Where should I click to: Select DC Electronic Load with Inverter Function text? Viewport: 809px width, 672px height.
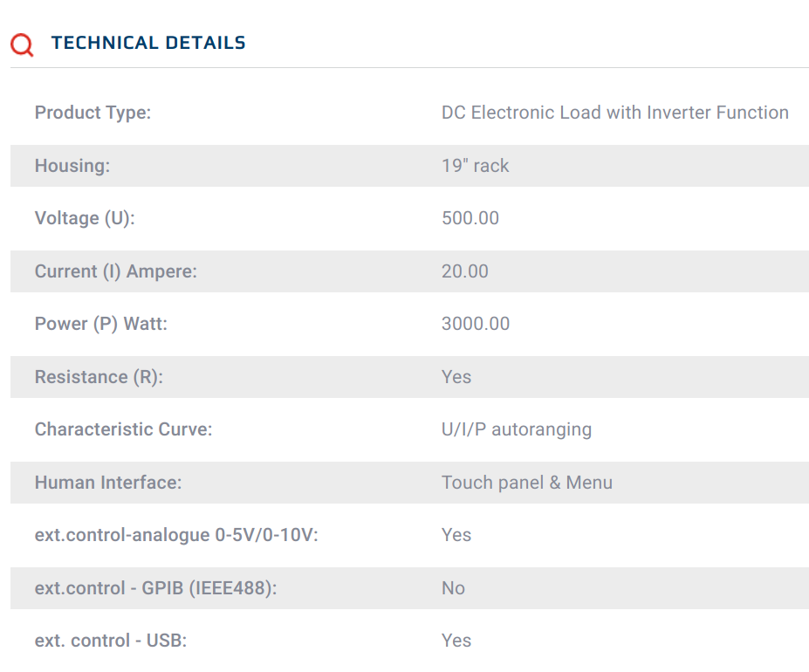point(614,113)
